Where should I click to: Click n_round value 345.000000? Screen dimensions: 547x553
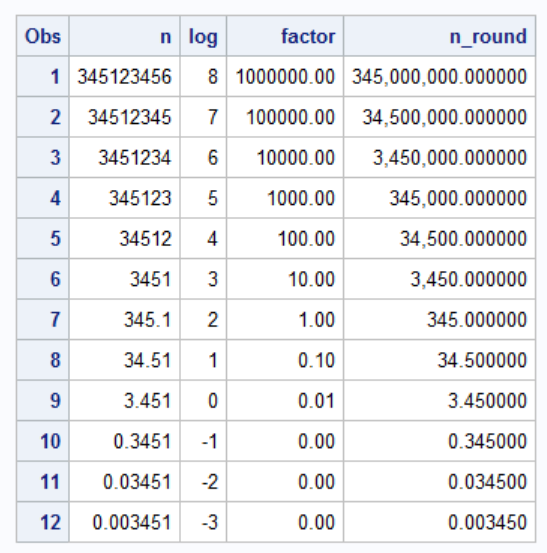point(439,320)
